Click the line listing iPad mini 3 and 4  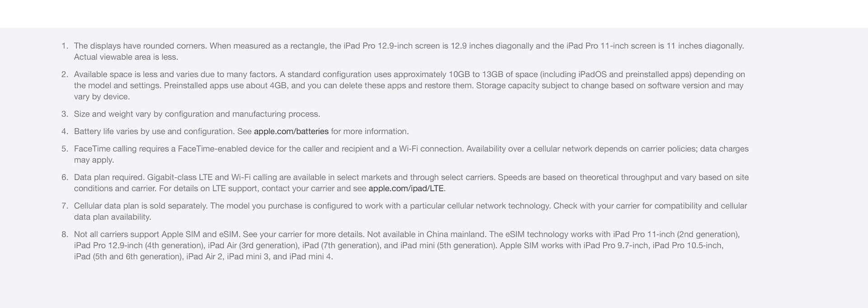click(x=203, y=257)
